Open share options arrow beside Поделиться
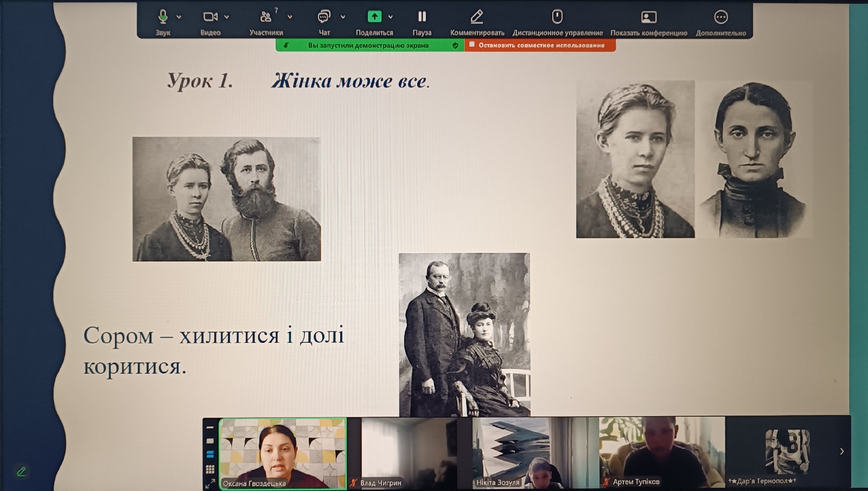Screen dimensions: 868x491 391,17
